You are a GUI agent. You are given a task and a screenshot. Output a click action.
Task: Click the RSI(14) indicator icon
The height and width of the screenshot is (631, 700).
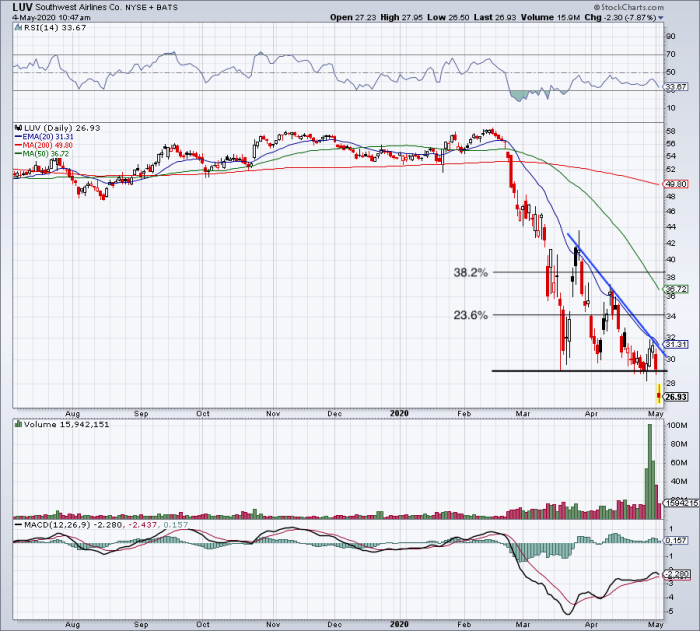tap(18, 28)
